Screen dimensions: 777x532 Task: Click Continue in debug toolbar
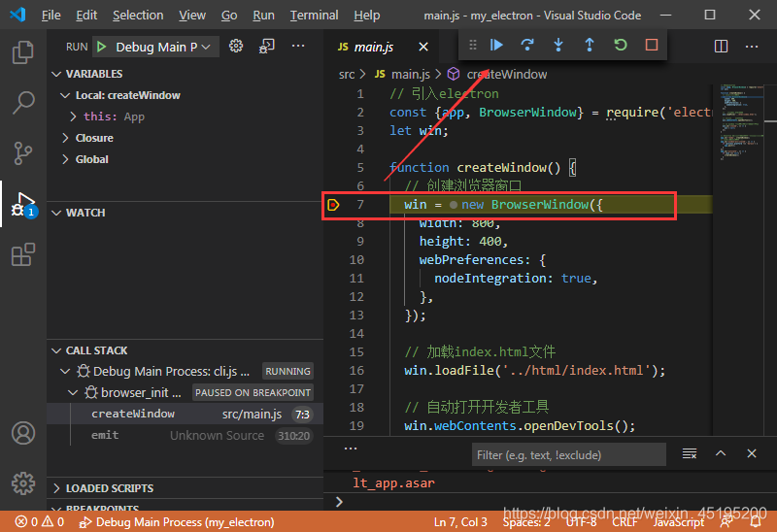[x=496, y=45]
